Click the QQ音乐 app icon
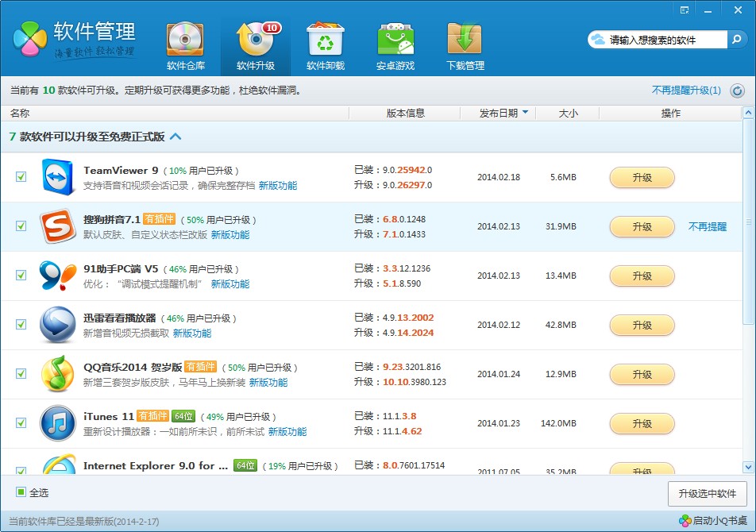 click(57, 373)
